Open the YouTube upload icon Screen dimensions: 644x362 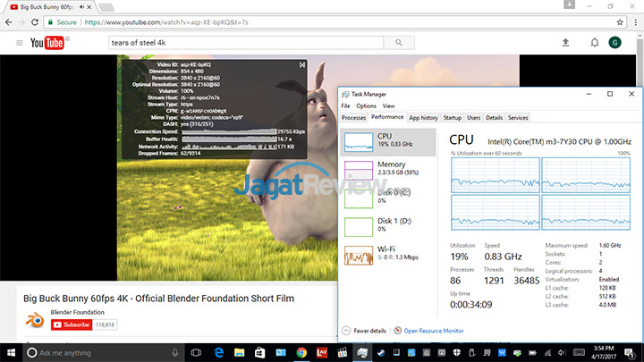(x=565, y=42)
